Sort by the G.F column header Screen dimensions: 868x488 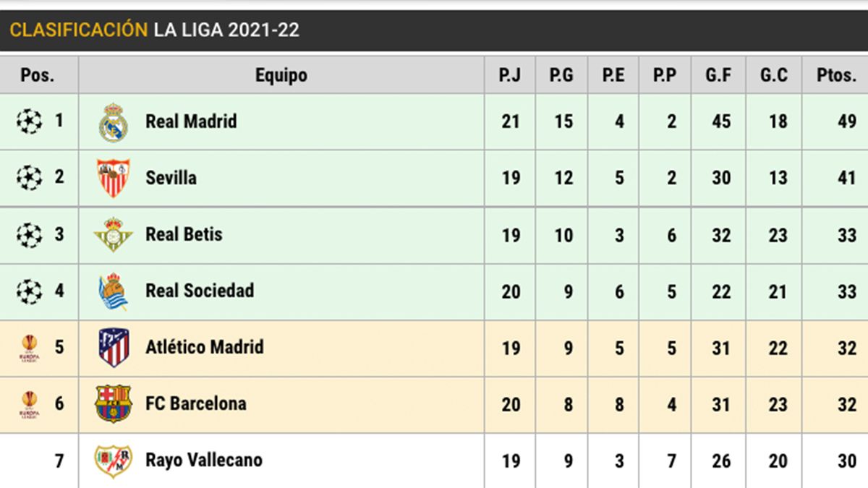718,75
